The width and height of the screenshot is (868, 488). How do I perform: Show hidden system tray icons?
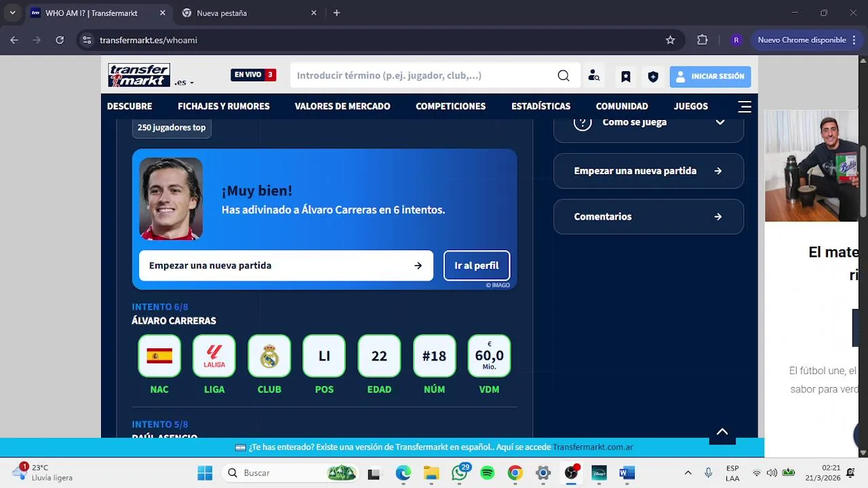click(x=688, y=473)
